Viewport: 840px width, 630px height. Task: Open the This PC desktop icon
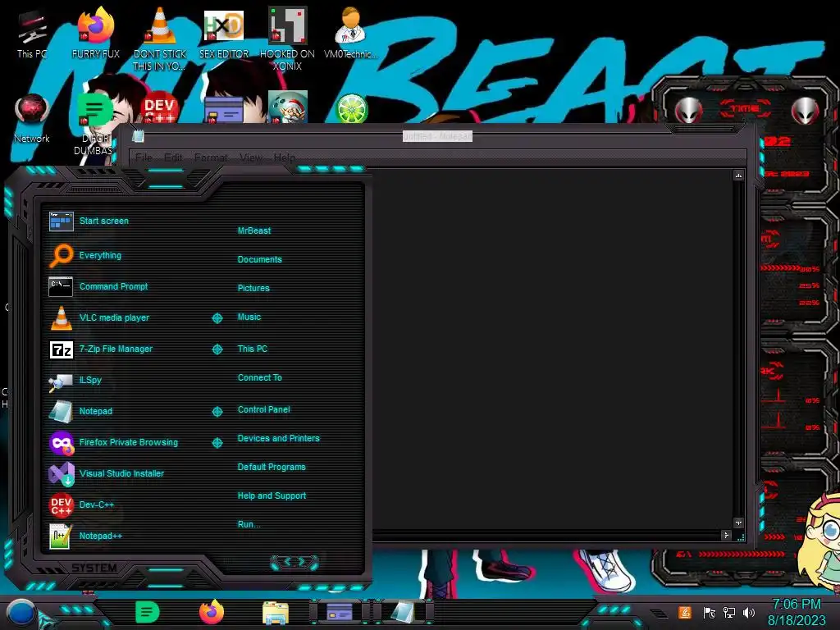32,33
